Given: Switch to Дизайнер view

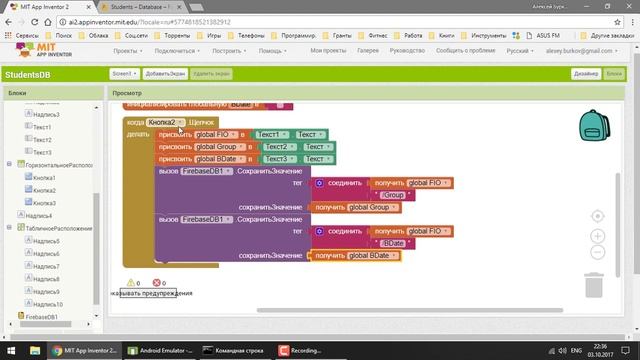Looking at the screenshot, I should 586,74.
